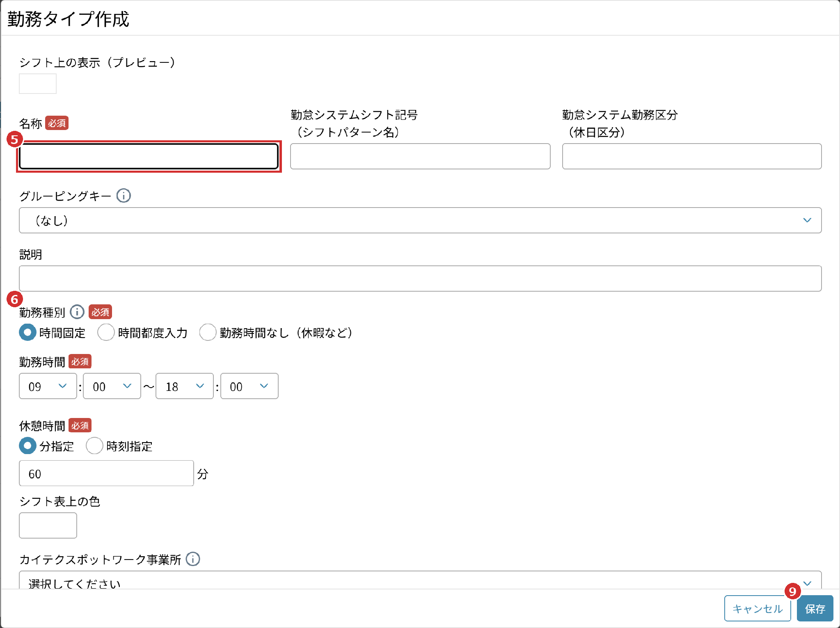
Task: Click the カイテクスポットワーク事業所 info icon
Action: click(x=193, y=559)
